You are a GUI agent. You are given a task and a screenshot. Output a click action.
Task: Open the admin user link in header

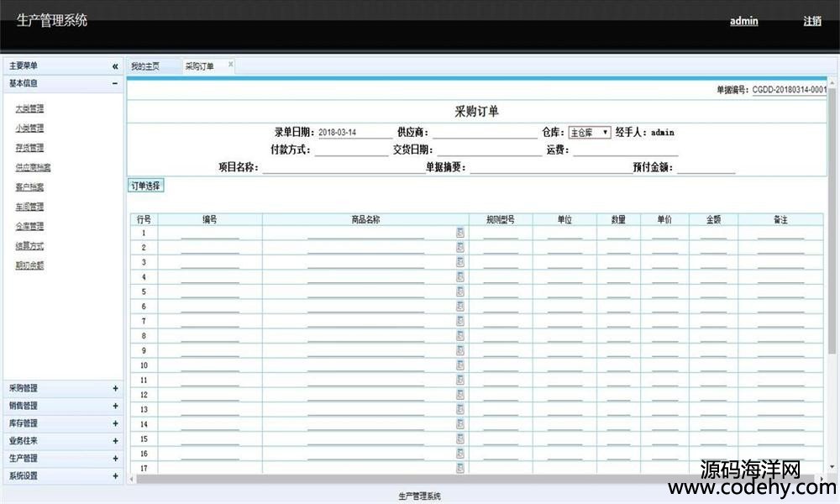pyautogui.click(x=743, y=21)
